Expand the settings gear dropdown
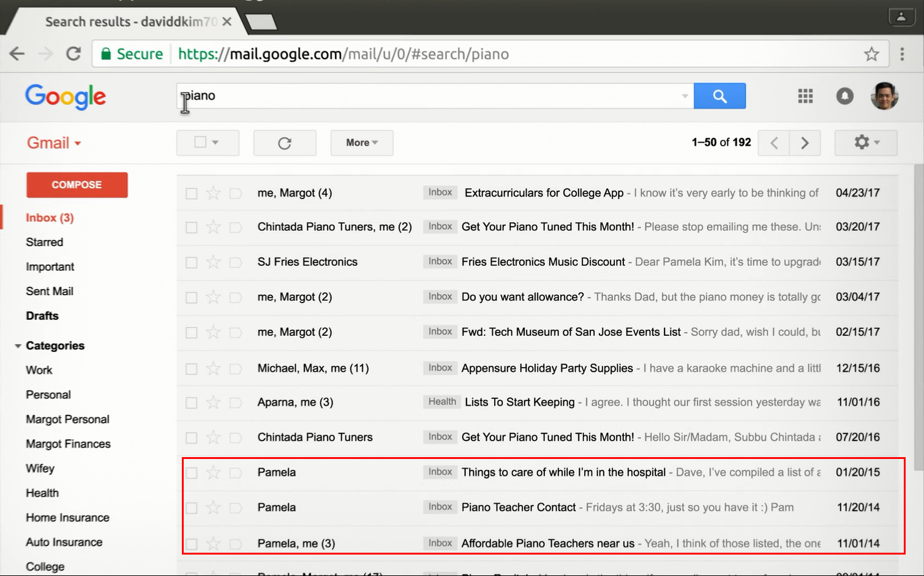Image resolution: width=924 pixels, height=576 pixels. pos(866,143)
